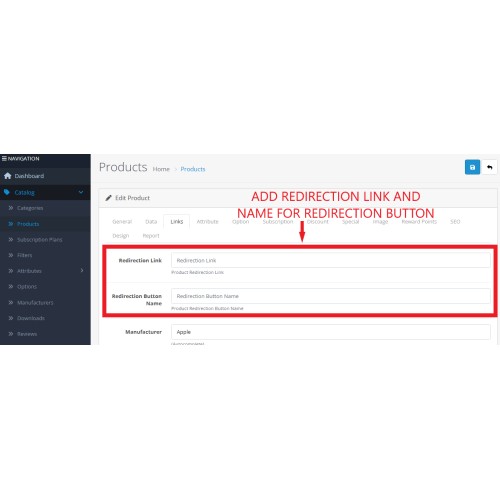The height and width of the screenshot is (500, 500).
Task: Switch to the General tab
Action: click(122, 222)
